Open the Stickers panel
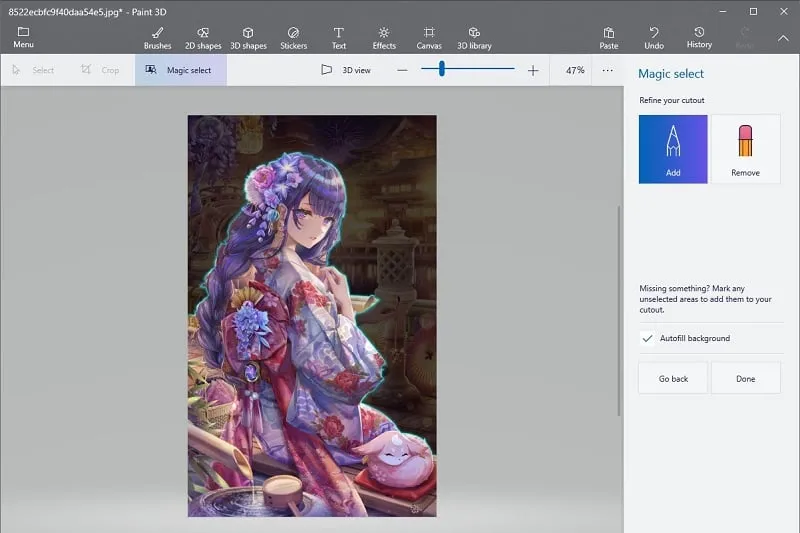The image size is (800, 533). [x=294, y=37]
